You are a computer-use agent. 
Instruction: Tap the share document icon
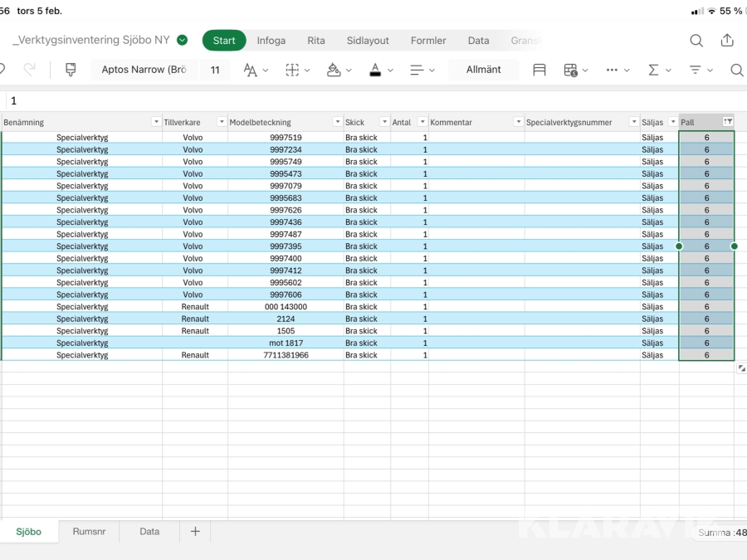click(x=727, y=41)
